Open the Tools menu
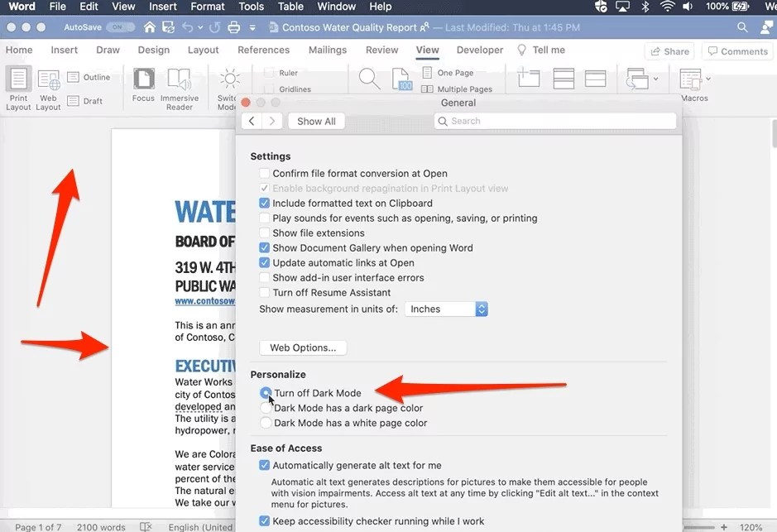Screen dimensions: 777x532 click(251, 7)
